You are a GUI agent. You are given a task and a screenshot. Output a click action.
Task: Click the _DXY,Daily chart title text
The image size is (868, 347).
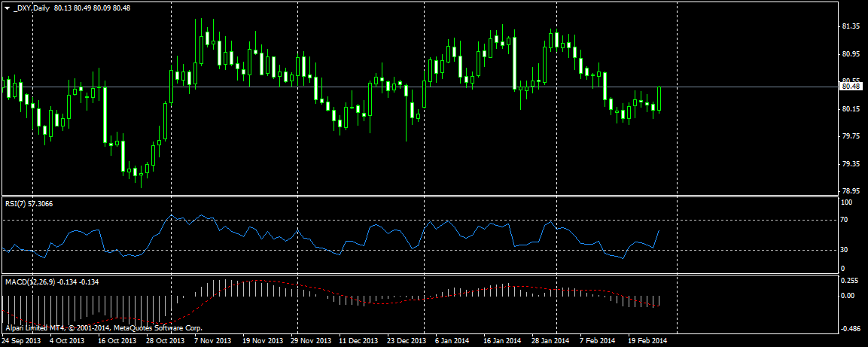[x=32, y=8]
